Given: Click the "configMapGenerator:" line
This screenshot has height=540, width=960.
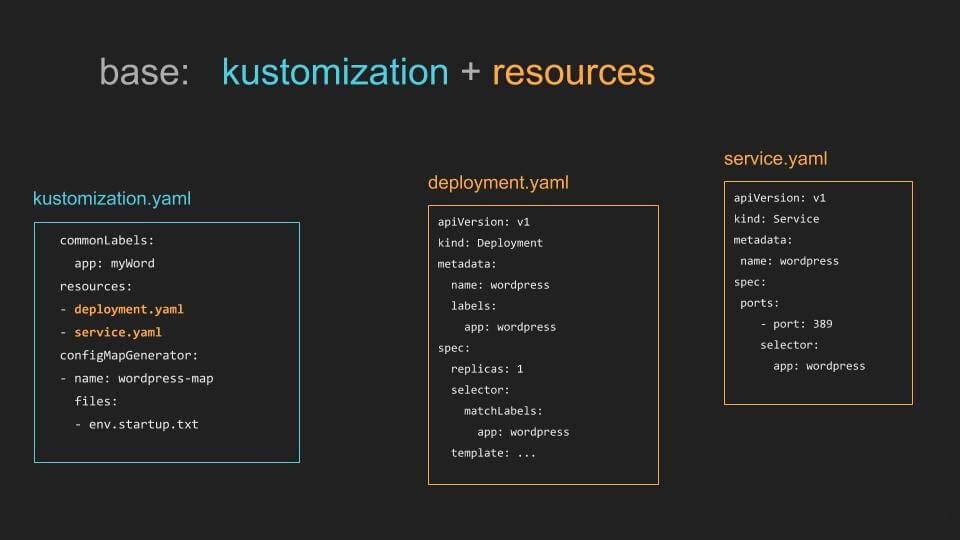Looking at the screenshot, I should click(x=129, y=356).
